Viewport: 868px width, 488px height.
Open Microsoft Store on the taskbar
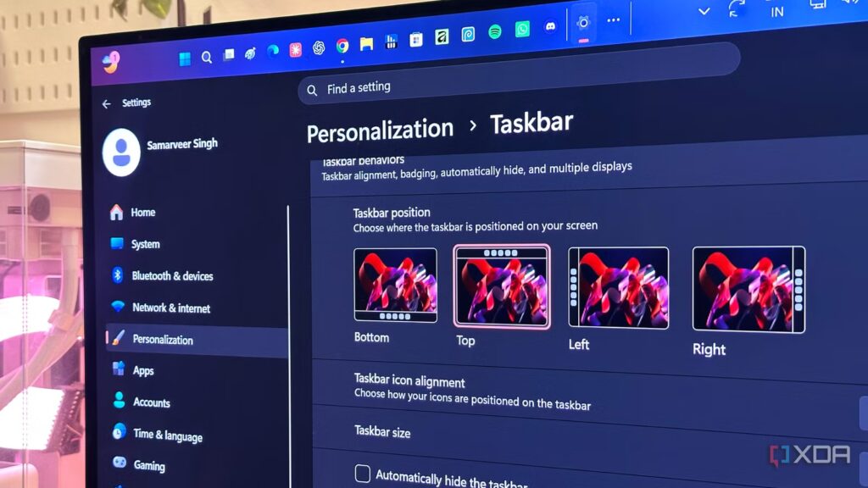tap(416, 39)
